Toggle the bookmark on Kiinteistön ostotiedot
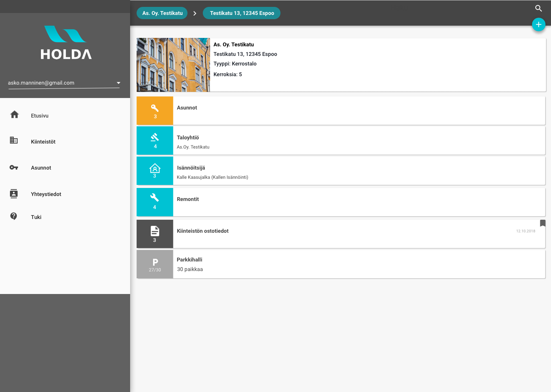Viewport: 551px width, 392px height. tap(543, 223)
